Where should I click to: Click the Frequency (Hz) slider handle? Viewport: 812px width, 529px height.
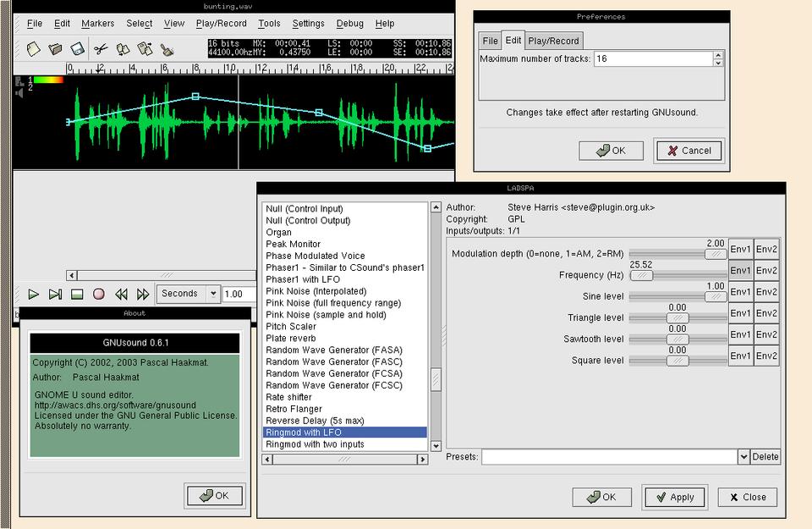click(643, 274)
